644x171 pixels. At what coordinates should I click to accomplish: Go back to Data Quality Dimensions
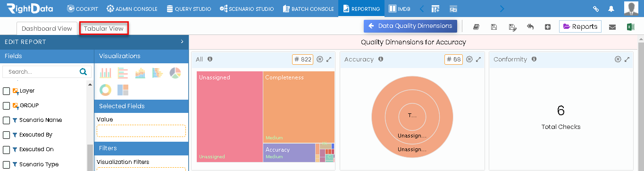pyautogui.click(x=410, y=26)
